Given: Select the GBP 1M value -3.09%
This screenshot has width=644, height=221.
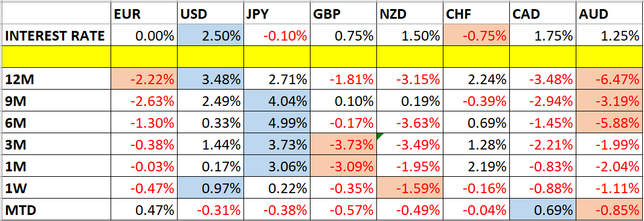Looking at the screenshot, I should [x=343, y=166].
